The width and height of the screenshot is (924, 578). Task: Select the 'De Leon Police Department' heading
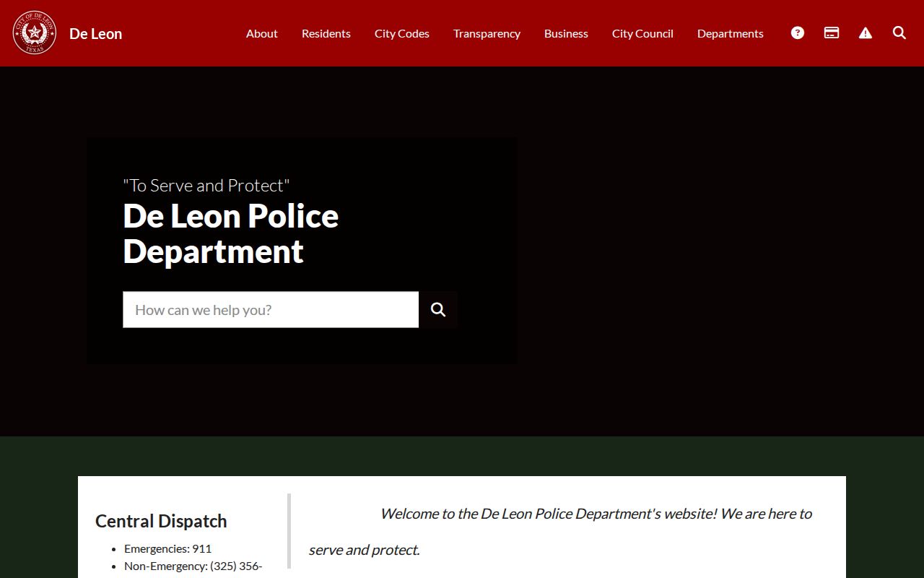pos(231,233)
